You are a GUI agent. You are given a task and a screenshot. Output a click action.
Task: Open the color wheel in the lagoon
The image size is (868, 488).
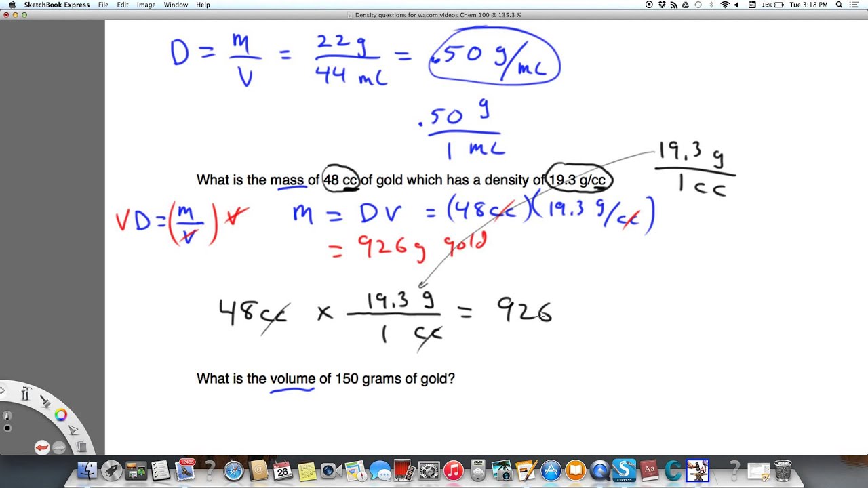click(x=61, y=415)
